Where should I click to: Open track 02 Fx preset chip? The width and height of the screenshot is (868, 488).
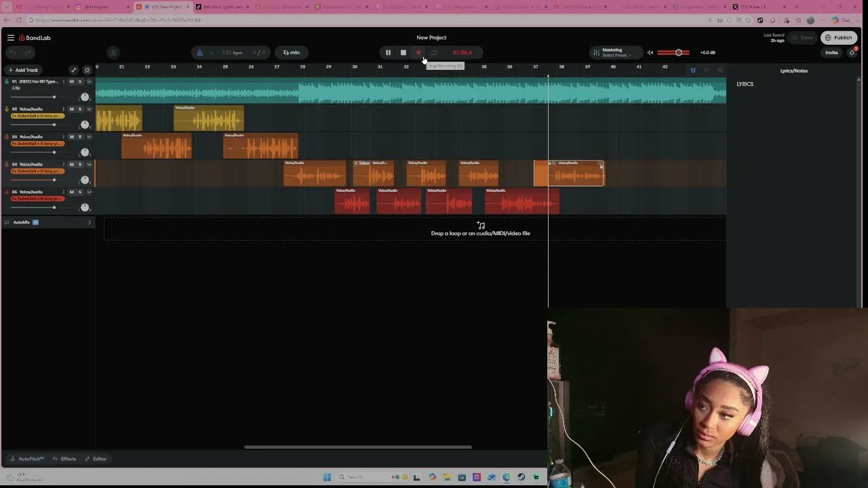[37, 116]
